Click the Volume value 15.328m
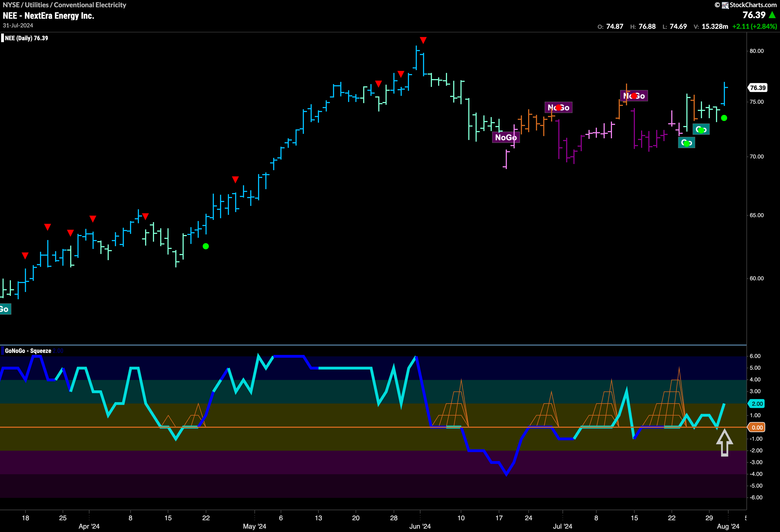 pyautogui.click(x=715, y=26)
